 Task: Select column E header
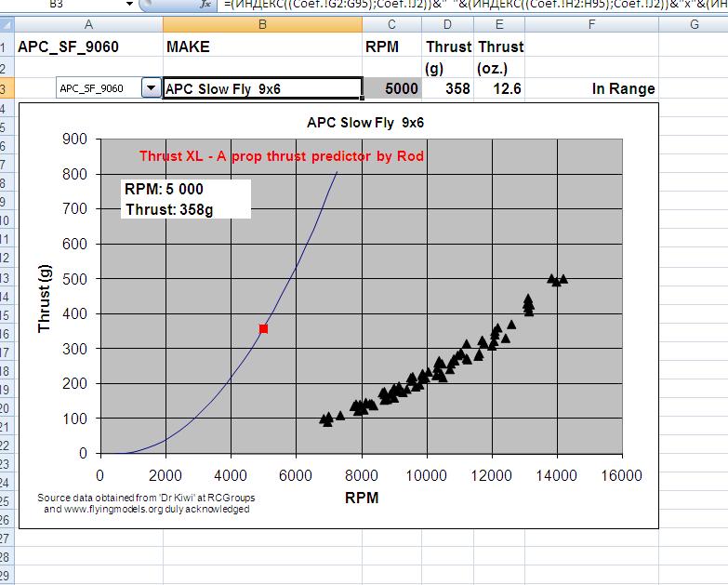[499, 24]
